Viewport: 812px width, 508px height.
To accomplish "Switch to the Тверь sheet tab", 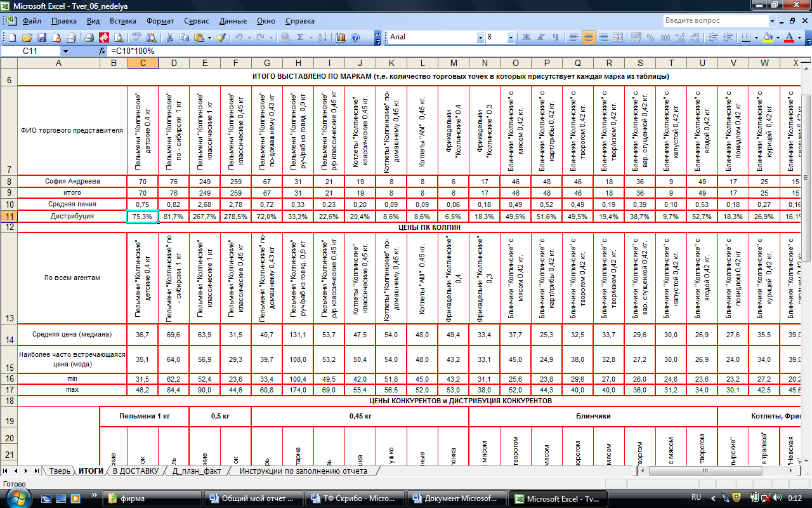I will [x=60, y=471].
